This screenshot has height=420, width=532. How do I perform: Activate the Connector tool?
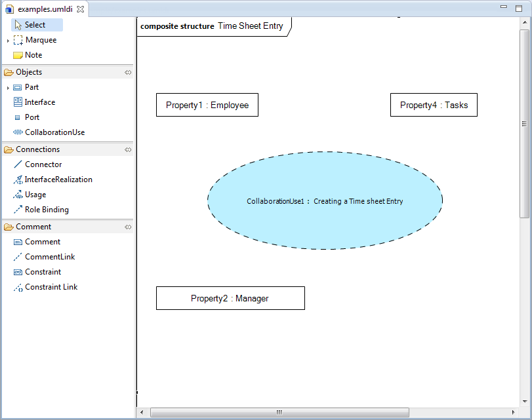click(43, 164)
